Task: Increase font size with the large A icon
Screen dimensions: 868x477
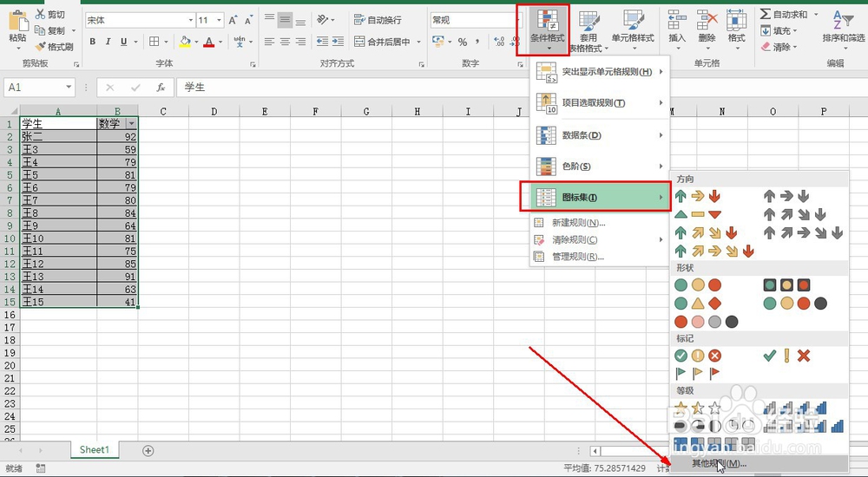Action: point(233,21)
